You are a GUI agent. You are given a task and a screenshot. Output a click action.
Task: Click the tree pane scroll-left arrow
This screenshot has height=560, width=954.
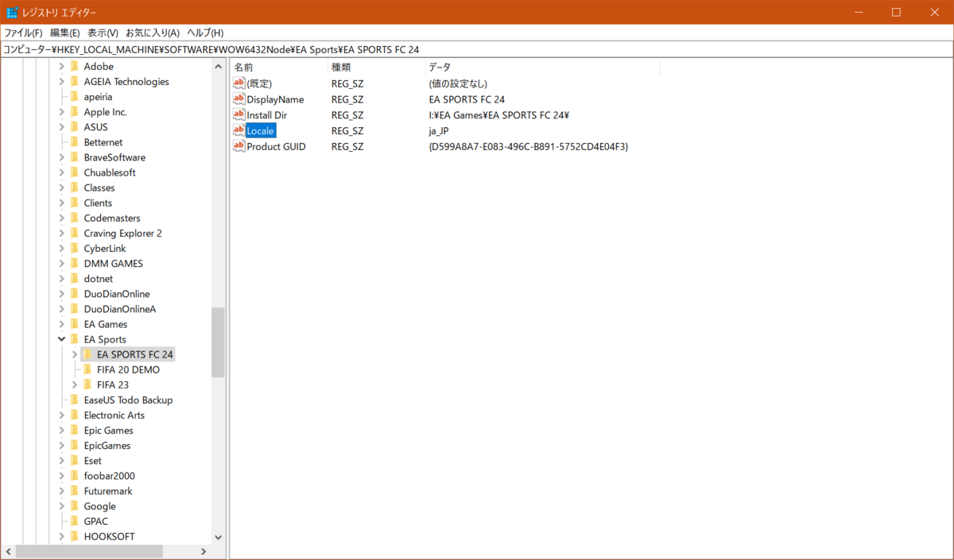9,551
